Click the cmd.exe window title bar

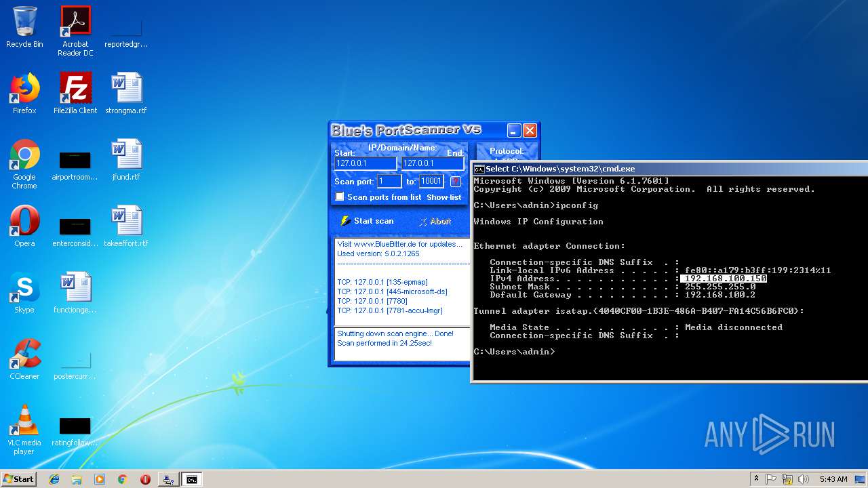(670, 169)
